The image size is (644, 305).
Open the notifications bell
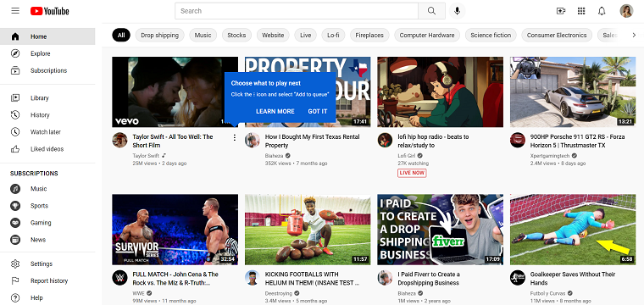(602, 11)
